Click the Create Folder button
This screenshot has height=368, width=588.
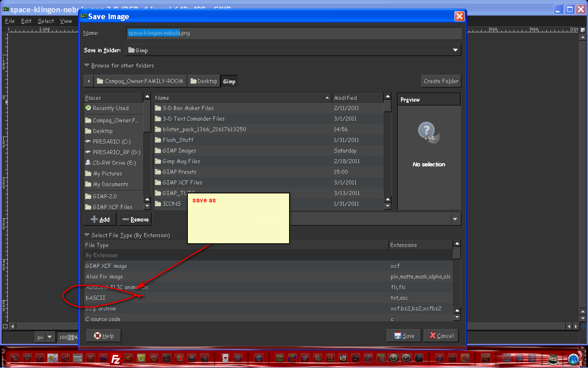point(441,81)
